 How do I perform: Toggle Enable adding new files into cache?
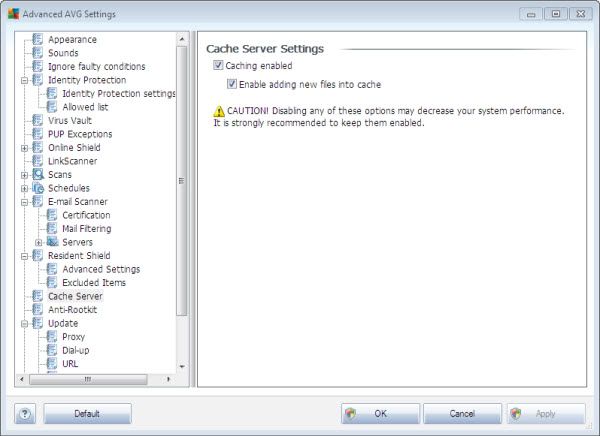232,84
